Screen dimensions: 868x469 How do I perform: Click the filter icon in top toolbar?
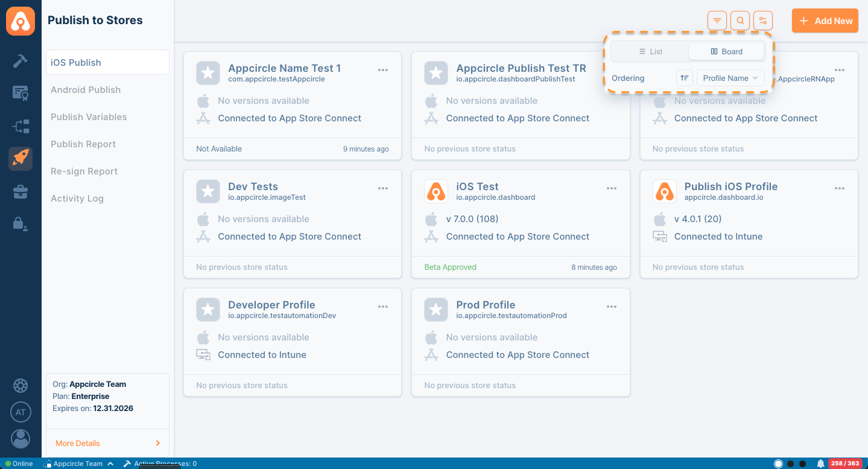[x=717, y=21]
